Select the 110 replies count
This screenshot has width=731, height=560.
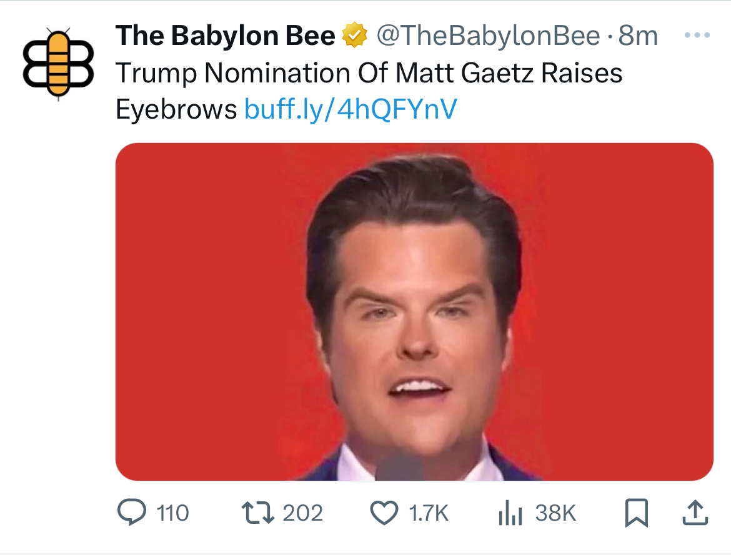coord(172,513)
